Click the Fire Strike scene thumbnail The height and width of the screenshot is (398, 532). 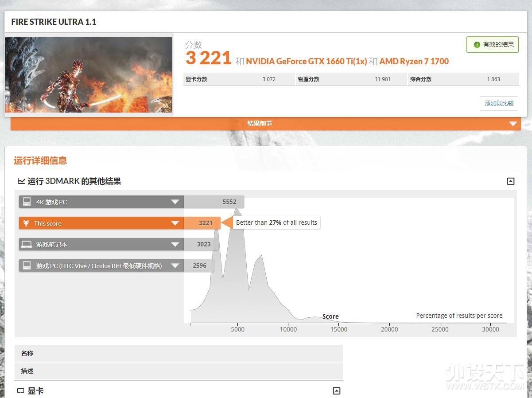tap(89, 75)
